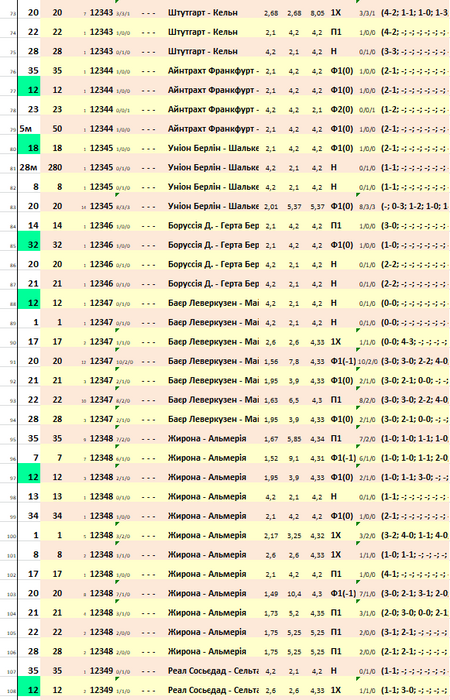Click the '280' cell in row 81
This screenshot has width=450, height=700.
pos(57,167)
